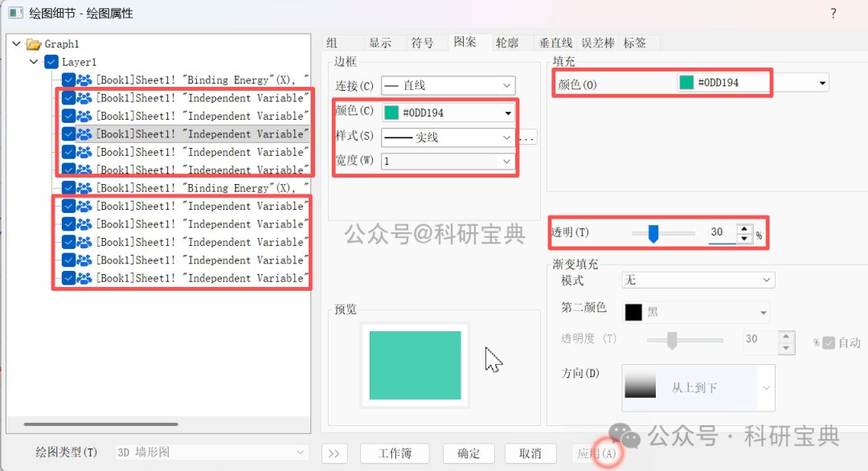Collapse the Graph1 tree node
Viewport: 868px width, 471px height.
[x=16, y=43]
